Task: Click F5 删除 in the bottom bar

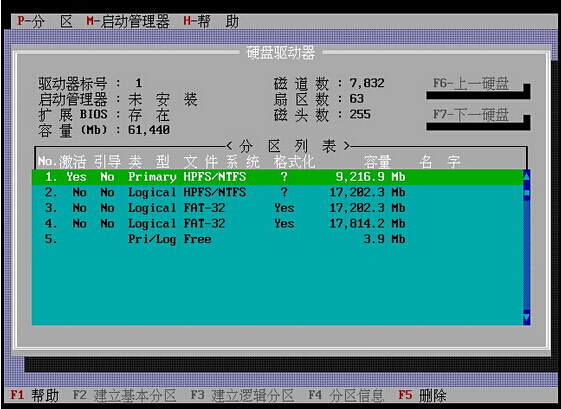Action: coord(422,395)
